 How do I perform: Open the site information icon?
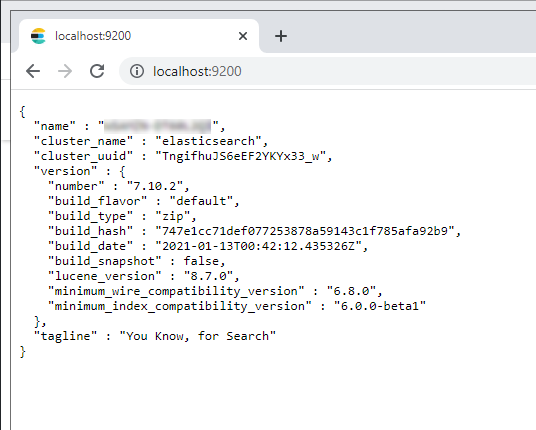coord(137,71)
